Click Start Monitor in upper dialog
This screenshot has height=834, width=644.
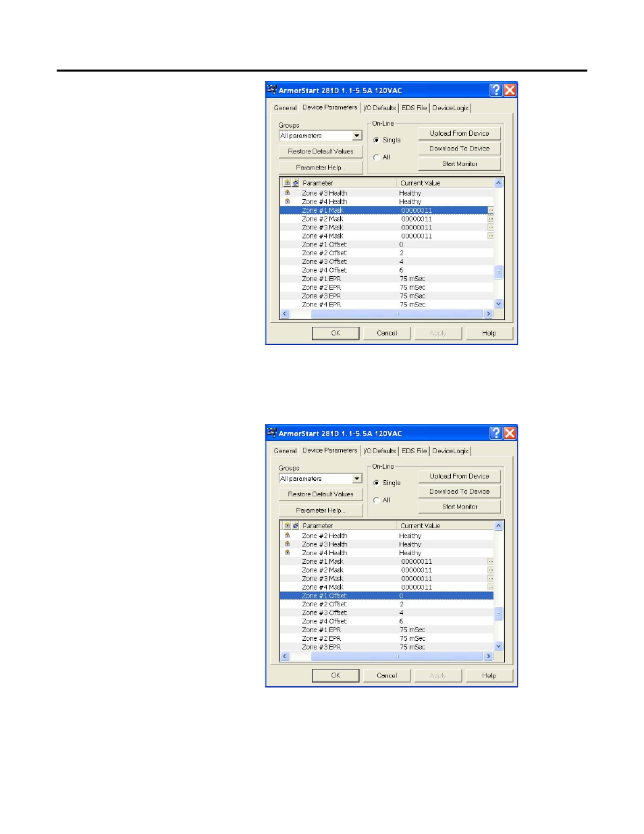pos(460,164)
